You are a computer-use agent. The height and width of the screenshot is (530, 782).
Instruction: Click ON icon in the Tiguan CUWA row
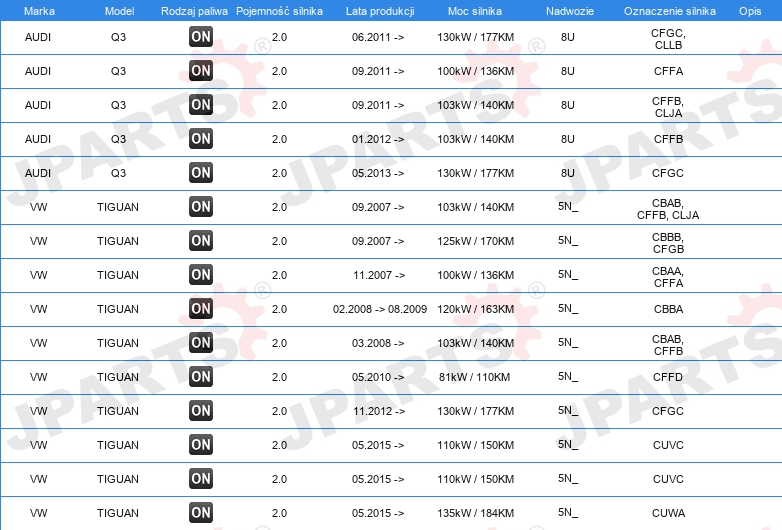(x=200, y=513)
